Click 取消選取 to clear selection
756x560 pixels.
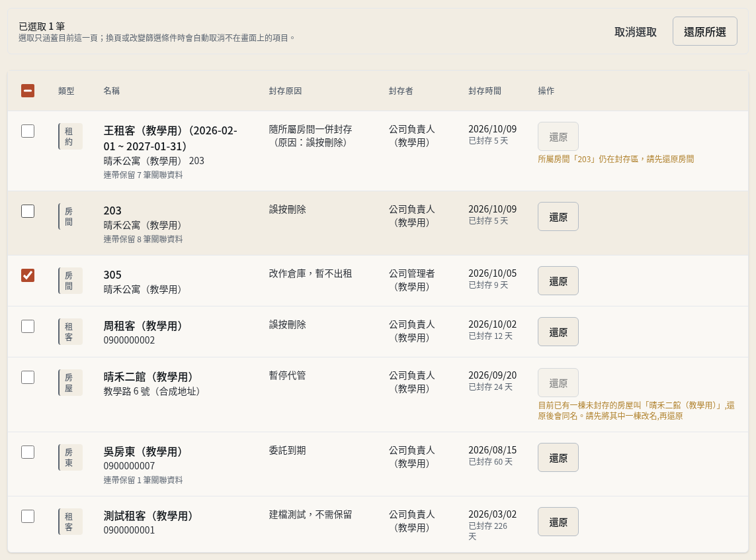pos(636,32)
